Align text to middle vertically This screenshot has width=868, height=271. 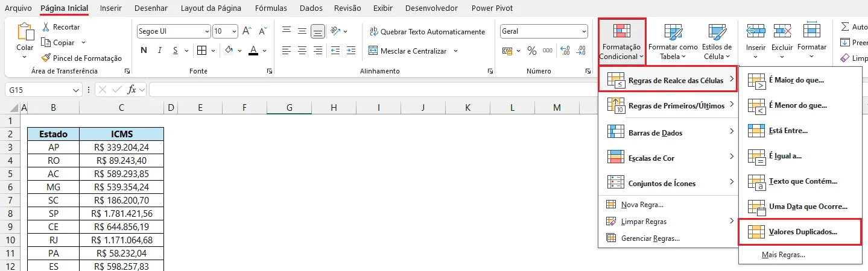coord(302,31)
